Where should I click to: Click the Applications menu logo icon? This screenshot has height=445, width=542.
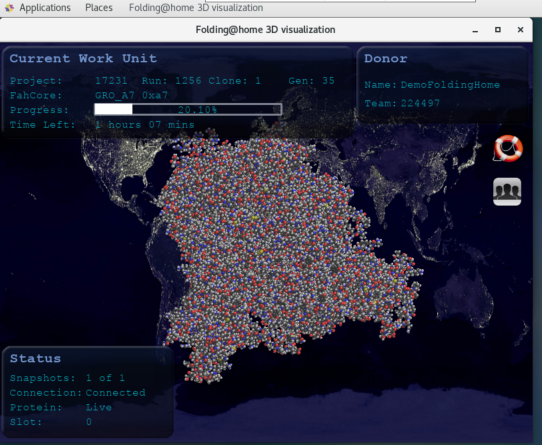(9, 8)
